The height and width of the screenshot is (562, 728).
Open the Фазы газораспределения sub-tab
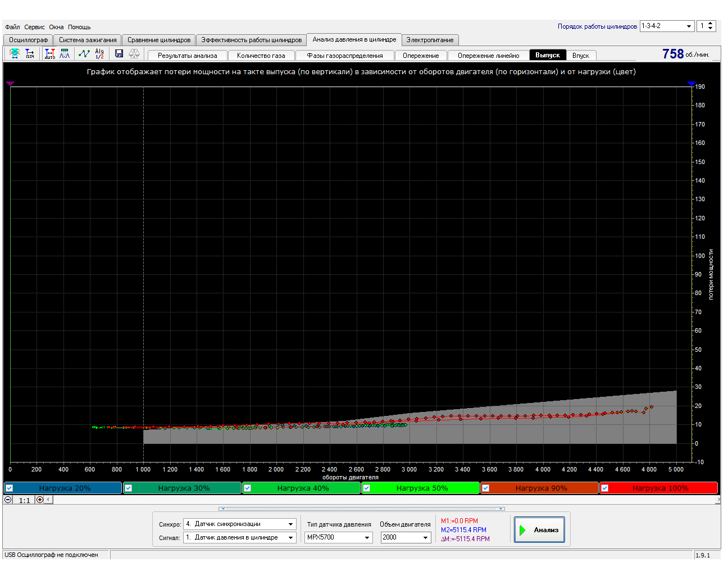click(x=345, y=56)
